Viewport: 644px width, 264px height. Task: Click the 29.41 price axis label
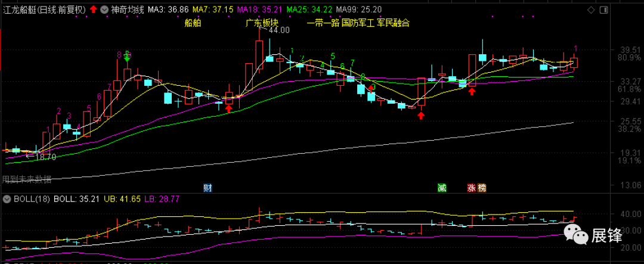[x=631, y=101]
